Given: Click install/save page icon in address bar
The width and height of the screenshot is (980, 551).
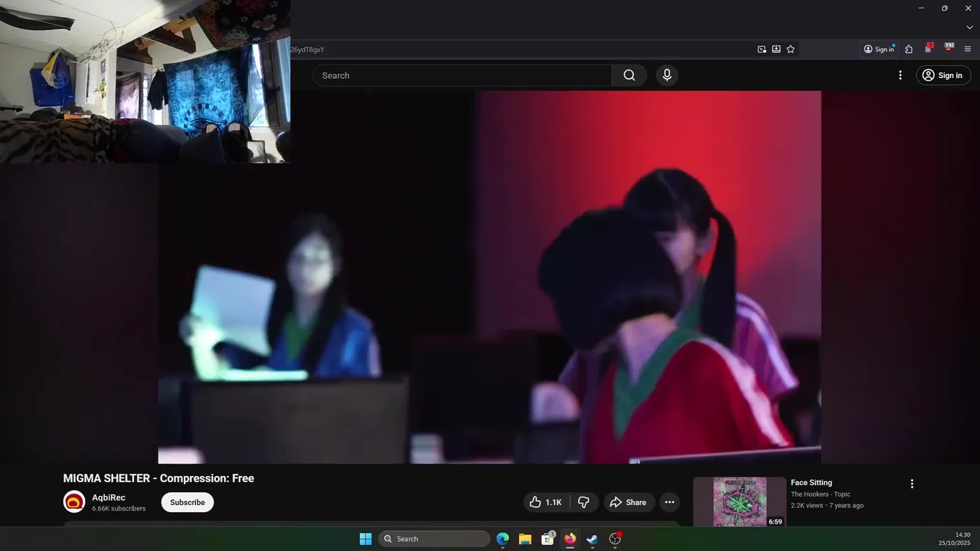Looking at the screenshot, I should (x=776, y=49).
